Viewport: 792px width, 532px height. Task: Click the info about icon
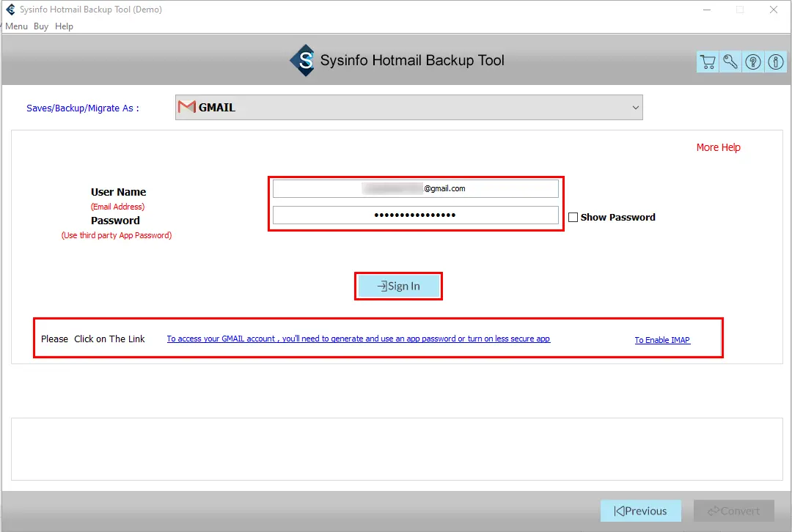click(776, 62)
